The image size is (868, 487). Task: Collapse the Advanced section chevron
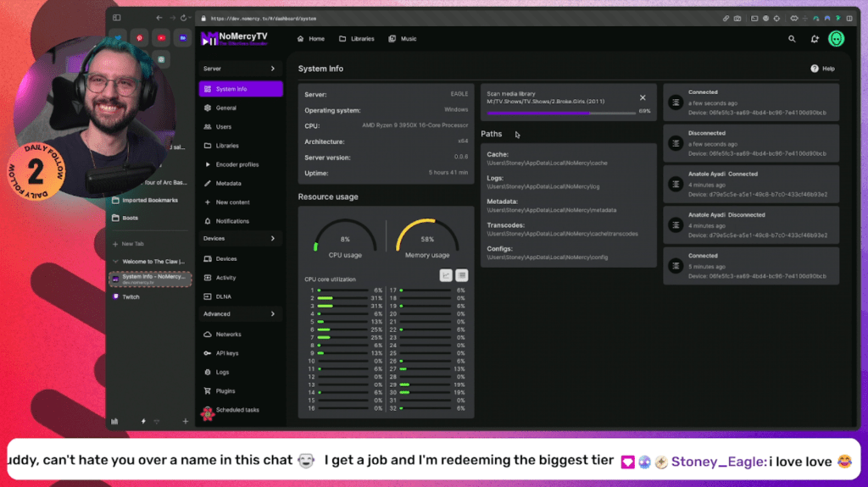point(273,313)
